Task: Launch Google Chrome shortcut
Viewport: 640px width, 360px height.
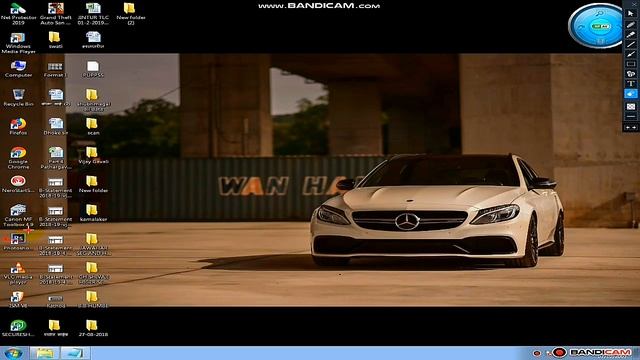Action: tap(18, 158)
